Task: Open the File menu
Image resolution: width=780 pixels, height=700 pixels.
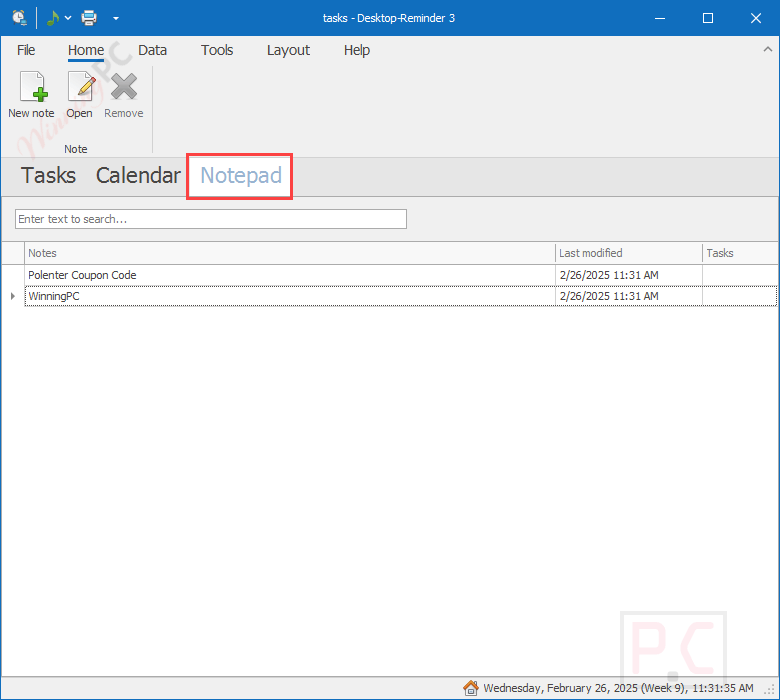Action: pos(26,50)
